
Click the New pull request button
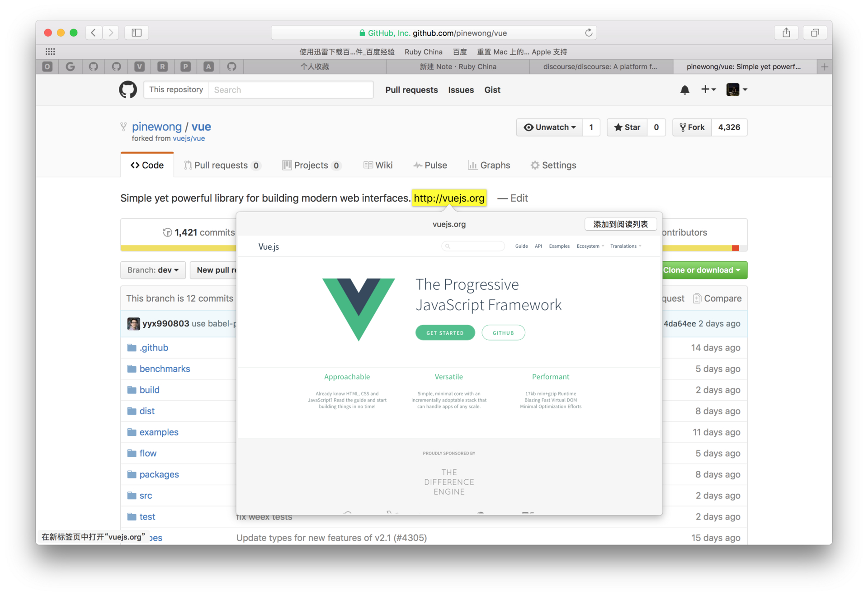(213, 270)
